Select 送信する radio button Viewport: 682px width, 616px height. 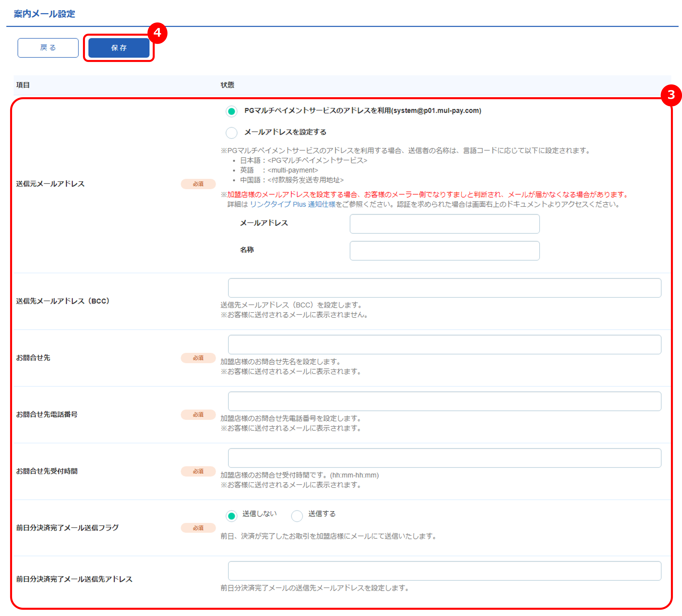point(297,516)
